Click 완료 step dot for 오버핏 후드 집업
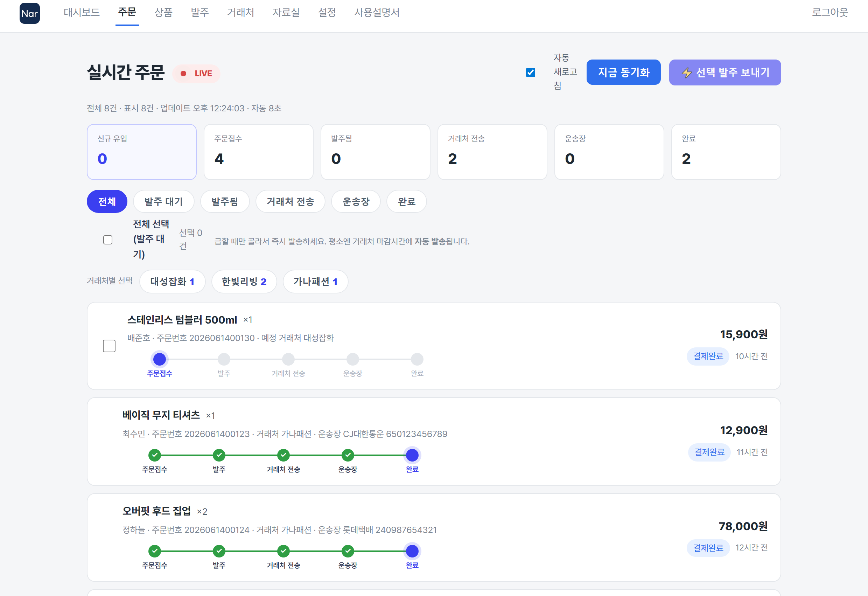This screenshot has width=868, height=596. [x=412, y=551]
